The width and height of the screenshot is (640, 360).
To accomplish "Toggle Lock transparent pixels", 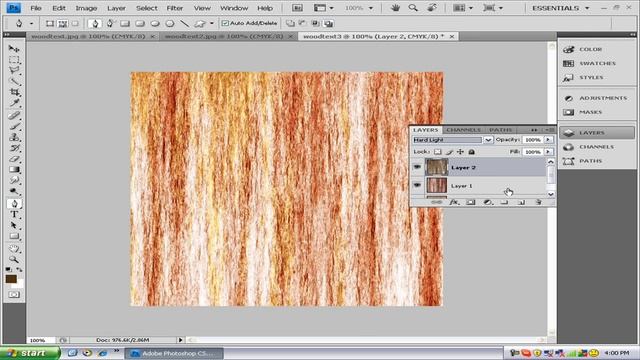I will point(438,152).
